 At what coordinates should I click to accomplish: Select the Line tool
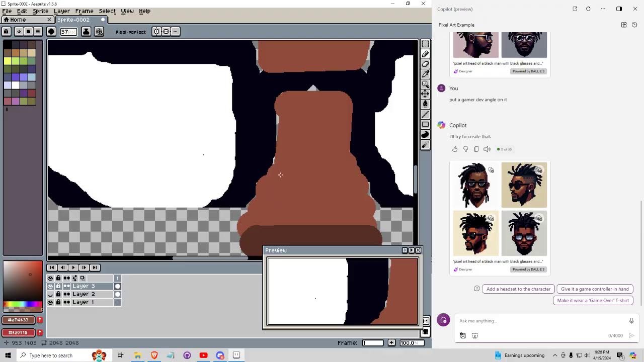(425, 115)
